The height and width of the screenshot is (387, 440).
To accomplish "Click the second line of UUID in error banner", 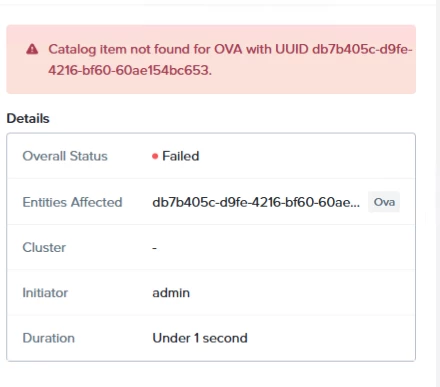I will (x=130, y=70).
